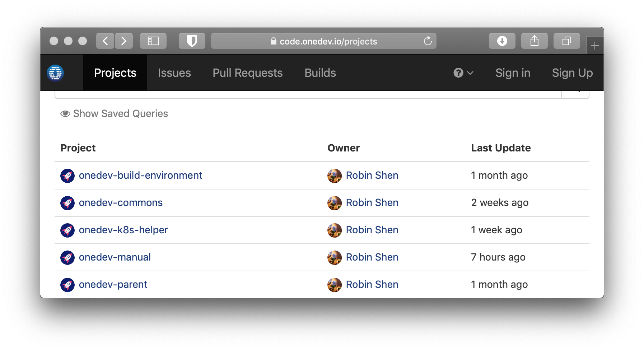Open owner Robin Shen for onedev-commons
The image size is (644, 351).
coord(372,202)
